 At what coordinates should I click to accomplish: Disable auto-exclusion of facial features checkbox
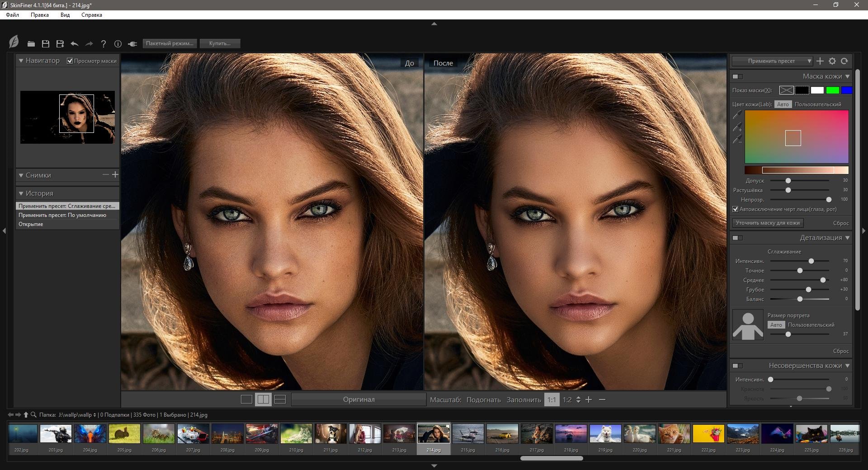(736, 209)
